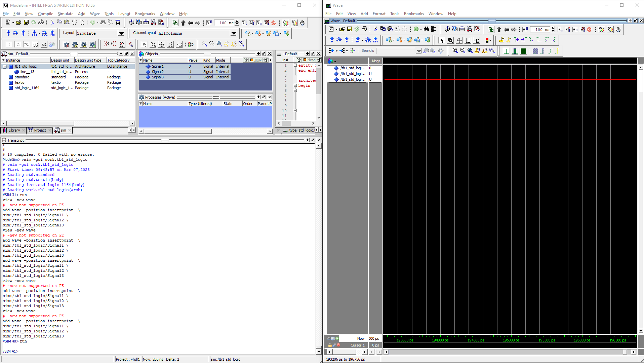Click Find binoculars icon in main window toolbar
Image resolution: width=644 pixels, height=363 pixels.
(x=103, y=23)
